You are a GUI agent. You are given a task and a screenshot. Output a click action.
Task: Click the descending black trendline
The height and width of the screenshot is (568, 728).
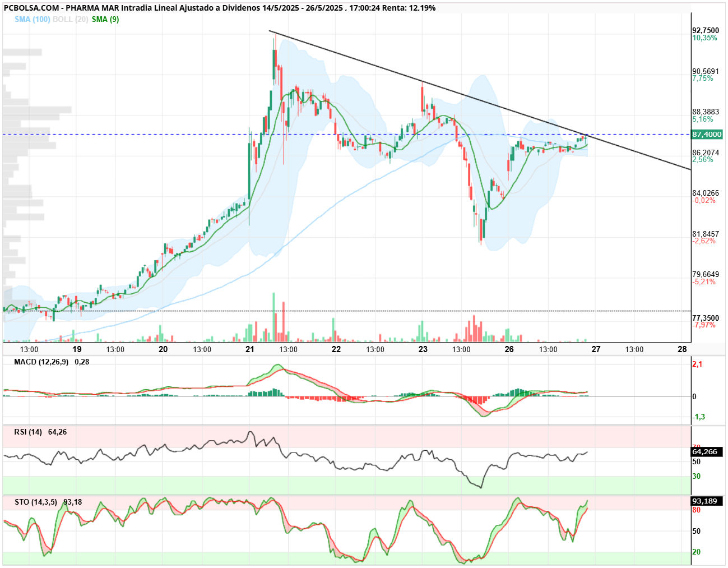480,100
